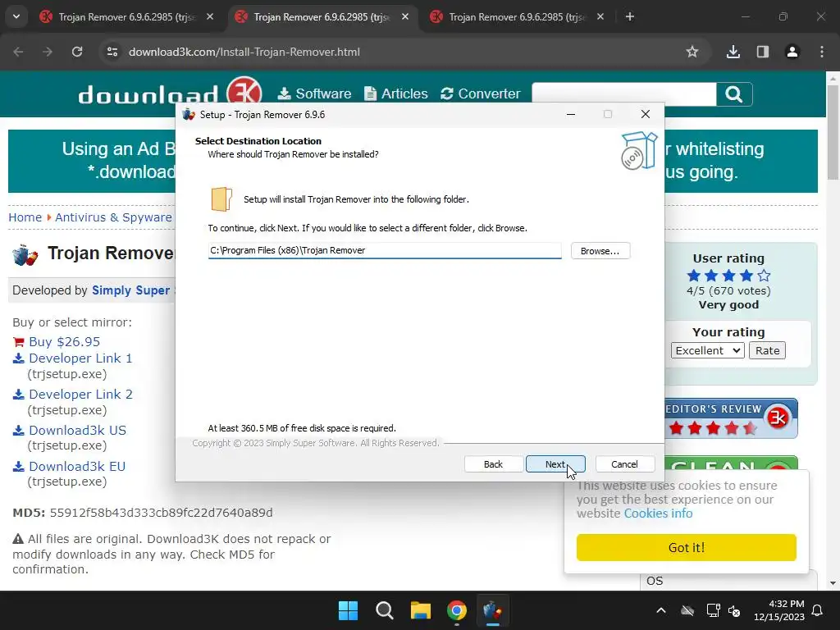Viewport: 840px width, 630px height.
Task: Click Back in the setup wizard
Action: point(493,464)
